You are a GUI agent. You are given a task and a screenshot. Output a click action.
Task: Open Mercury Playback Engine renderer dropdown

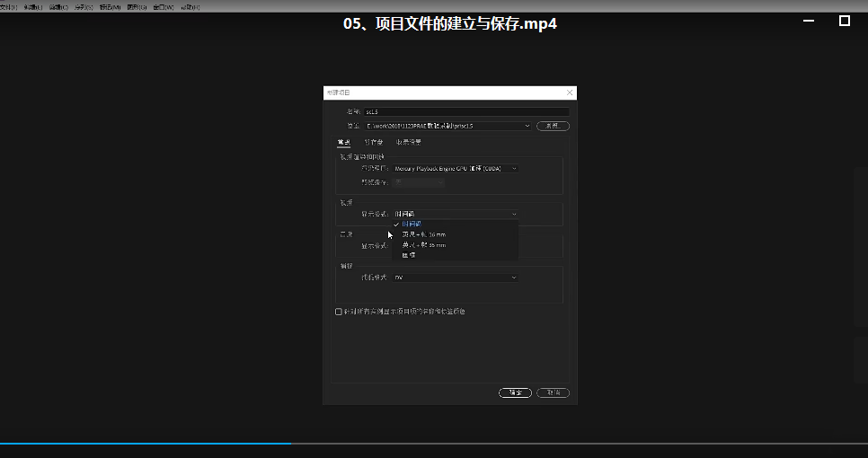click(455, 168)
